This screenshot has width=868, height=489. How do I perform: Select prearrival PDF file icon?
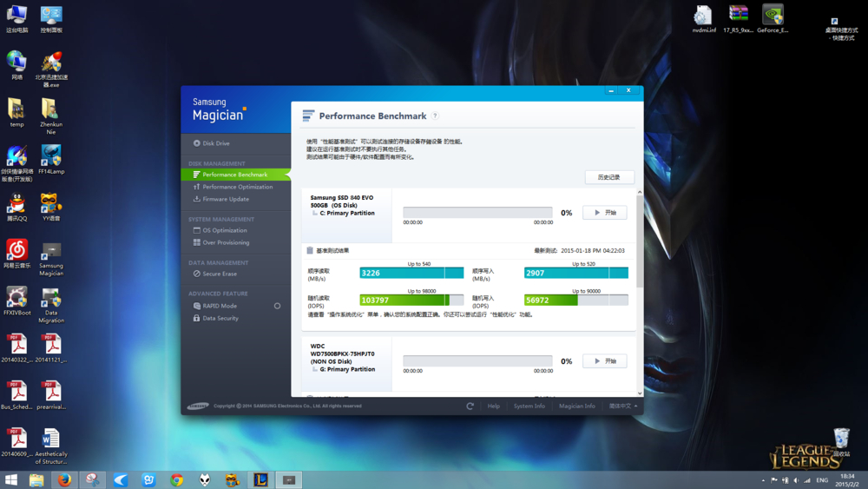tap(51, 395)
